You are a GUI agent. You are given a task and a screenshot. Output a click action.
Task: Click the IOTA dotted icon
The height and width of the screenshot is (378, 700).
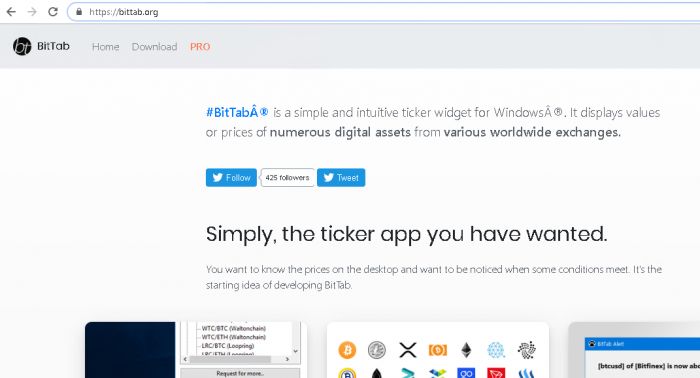[x=527, y=350]
